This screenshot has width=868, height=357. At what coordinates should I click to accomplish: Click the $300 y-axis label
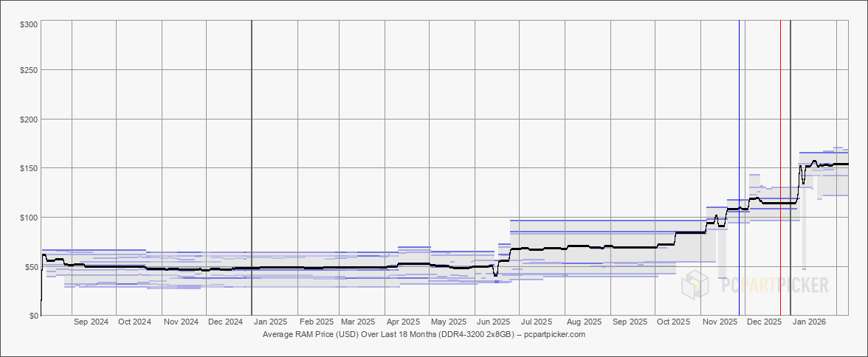[x=30, y=24]
